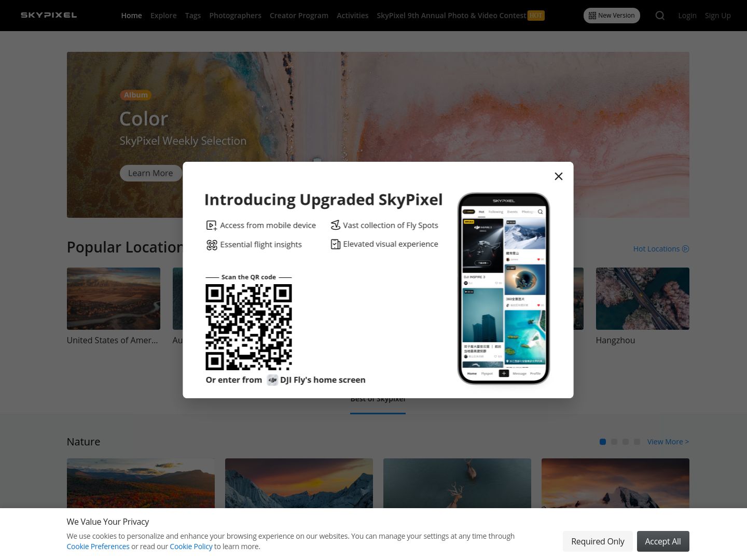Select the second Nature carousel dot
747x560 pixels.
[x=614, y=442]
